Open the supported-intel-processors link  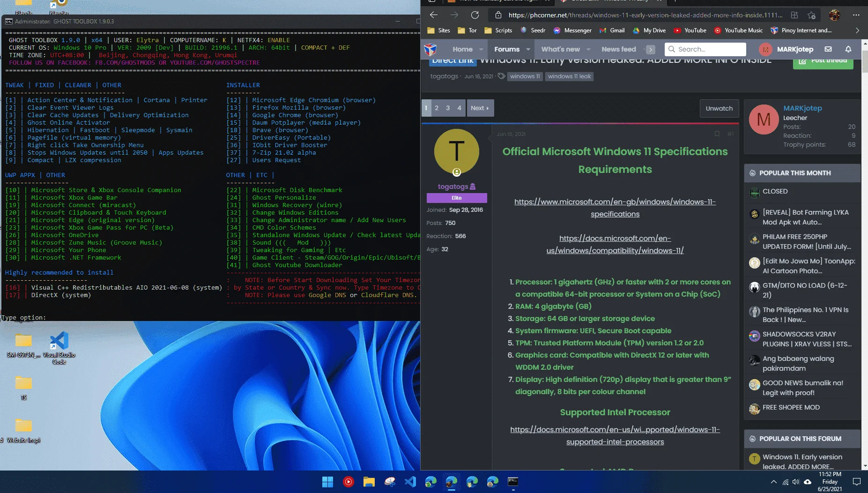click(x=615, y=436)
